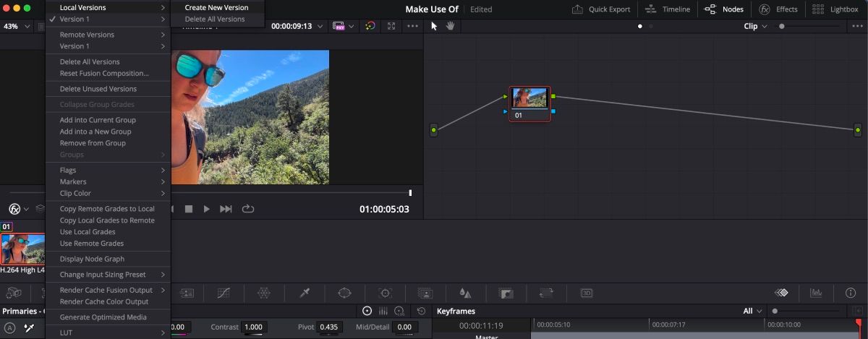Image resolution: width=868 pixels, height=339 pixels.
Task: Open the Keyframes All filter dropdown
Action: pyautogui.click(x=752, y=311)
